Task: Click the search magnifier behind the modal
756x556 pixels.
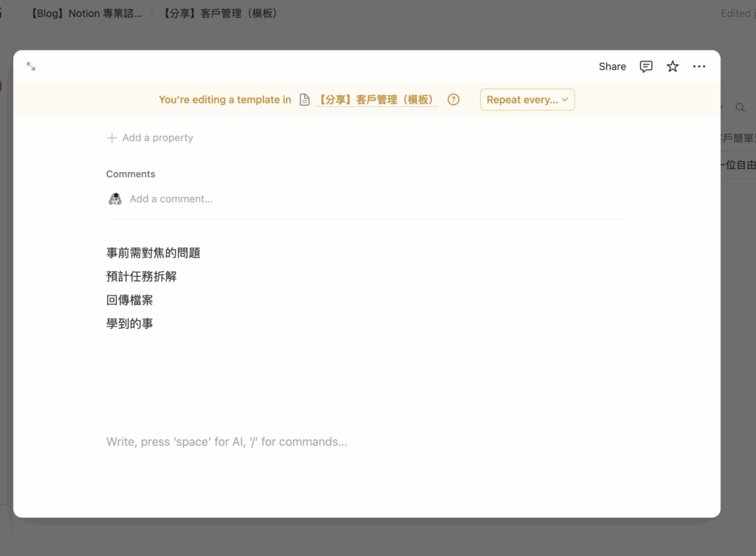Action: point(740,108)
